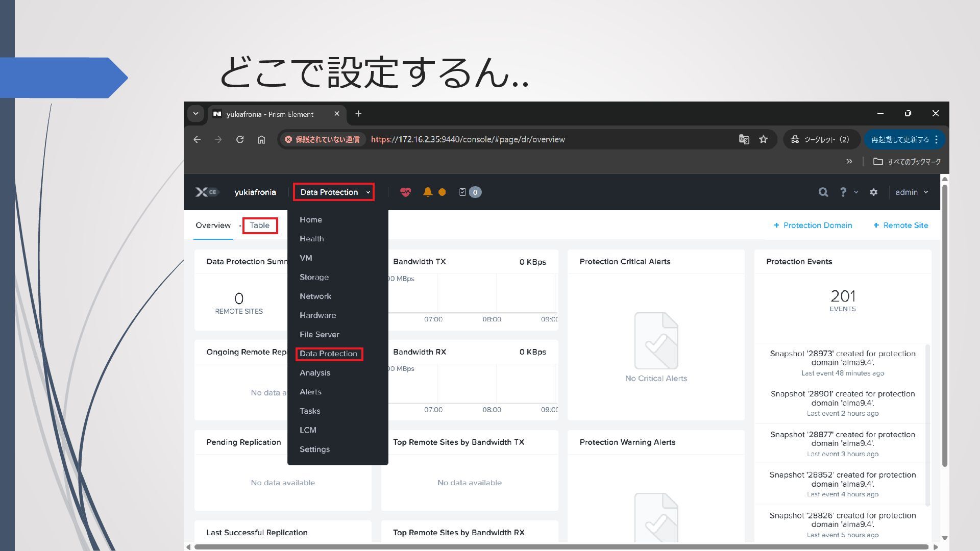Open the Data Protection dropdown selector
The image size is (980, 551).
[x=334, y=192]
